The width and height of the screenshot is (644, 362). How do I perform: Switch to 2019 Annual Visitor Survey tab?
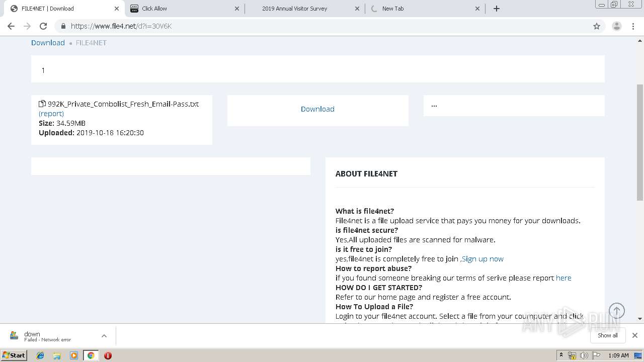point(304,9)
